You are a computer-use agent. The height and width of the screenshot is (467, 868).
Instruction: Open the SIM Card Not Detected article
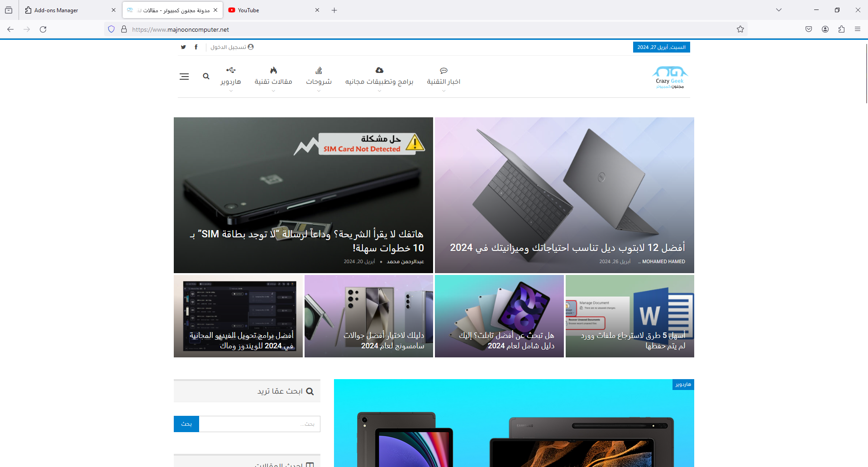click(303, 195)
